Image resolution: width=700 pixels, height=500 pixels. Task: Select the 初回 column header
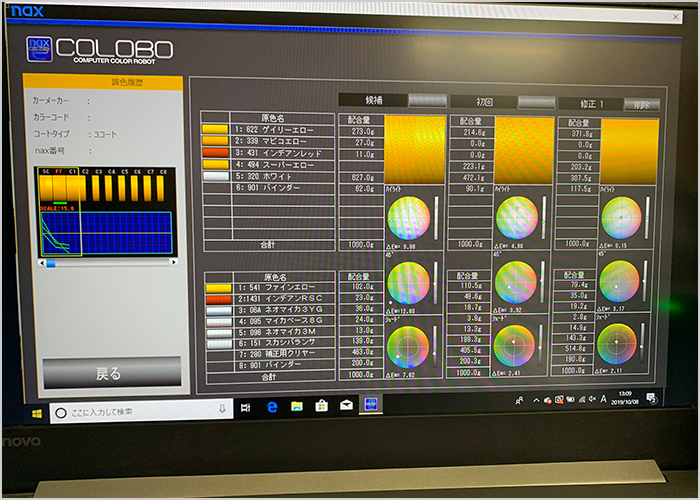[x=484, y=102]
